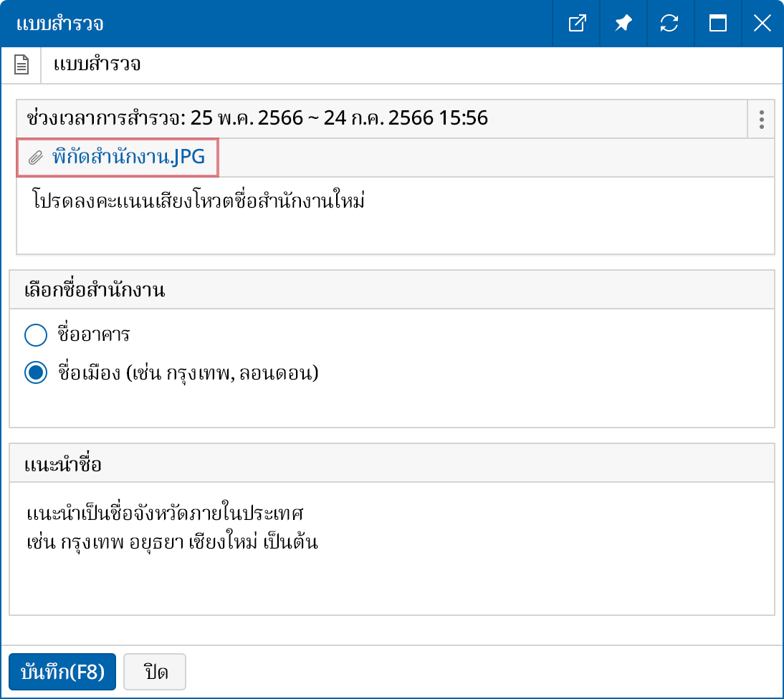The height and width of the screenshot is (699, 784).
Task: Open the survey in a new window
Action: click(x=576, y=23)
